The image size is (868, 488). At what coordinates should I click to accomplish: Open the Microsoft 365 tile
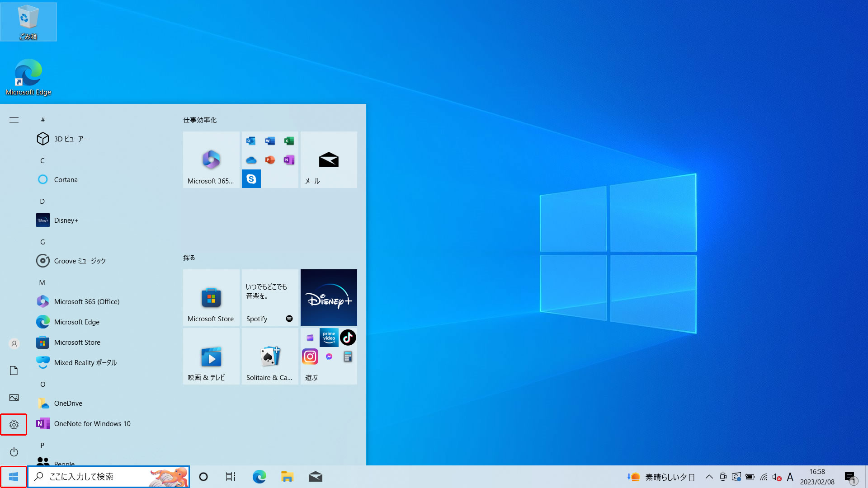point(211,160)
